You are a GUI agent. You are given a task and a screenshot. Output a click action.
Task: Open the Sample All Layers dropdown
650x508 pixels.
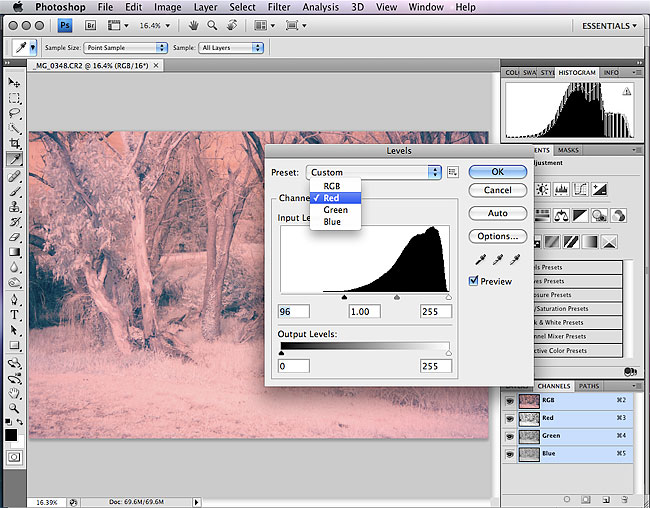[x=228, y=47]
